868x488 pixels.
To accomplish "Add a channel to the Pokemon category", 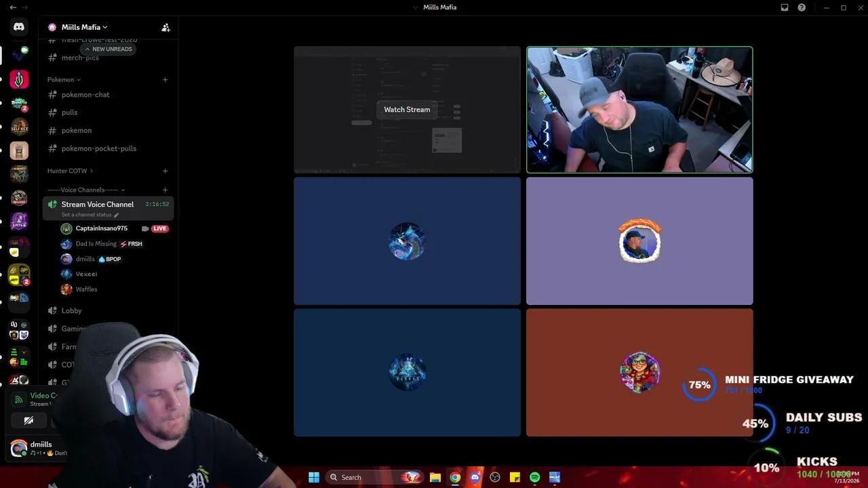I will click(165, 79).
